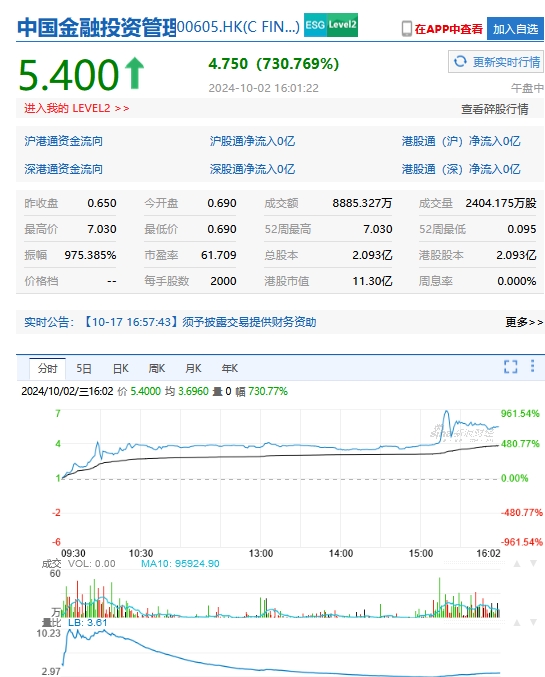Click 成交额 value 8885.327万
The image size is (545, 677).
[362, 203]
